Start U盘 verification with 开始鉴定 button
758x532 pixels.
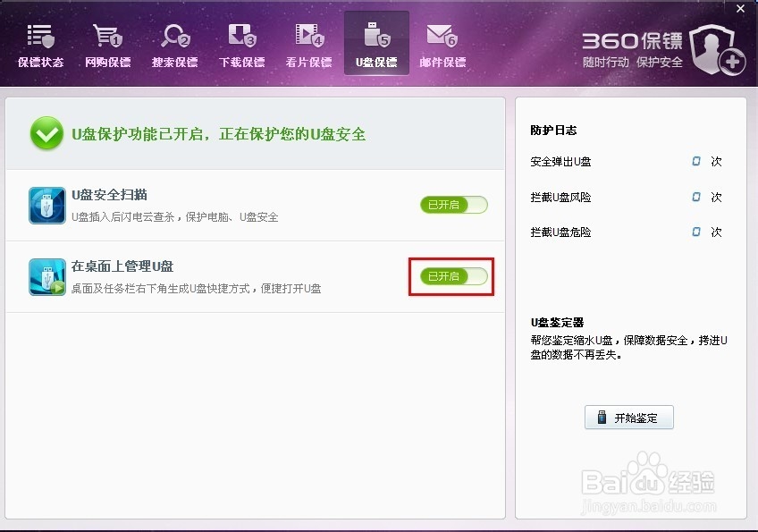point(629,418)
